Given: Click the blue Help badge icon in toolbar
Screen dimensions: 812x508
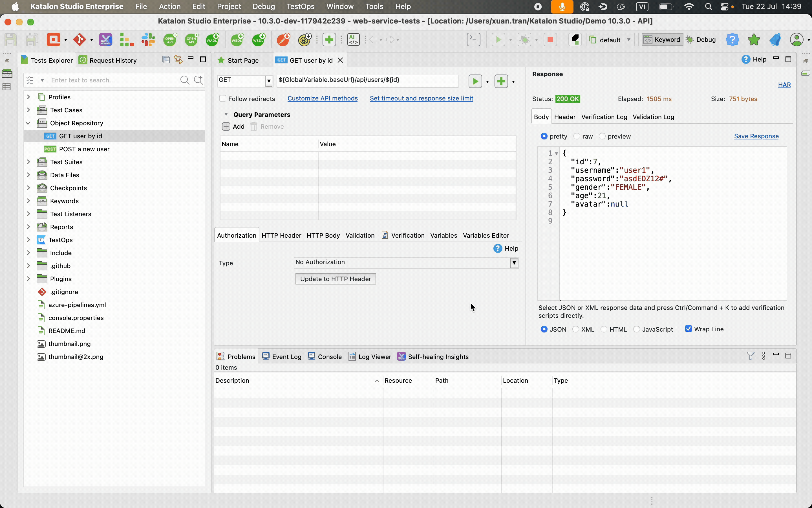Looking at the screenshot, I should click(732, 40).
